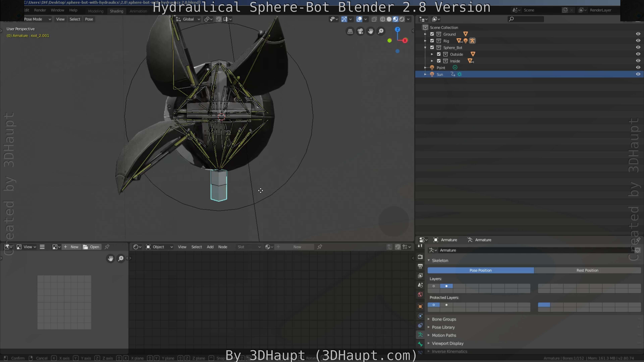Open the Render properties tab
The height and width of the screenshot is (362, 644).
point(420,257)
